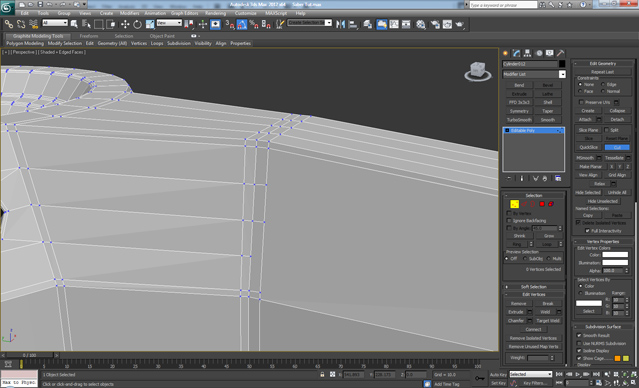The image size is (639, 388).
Task: Toggle Smooth Result checkbox
Action: 579,335
